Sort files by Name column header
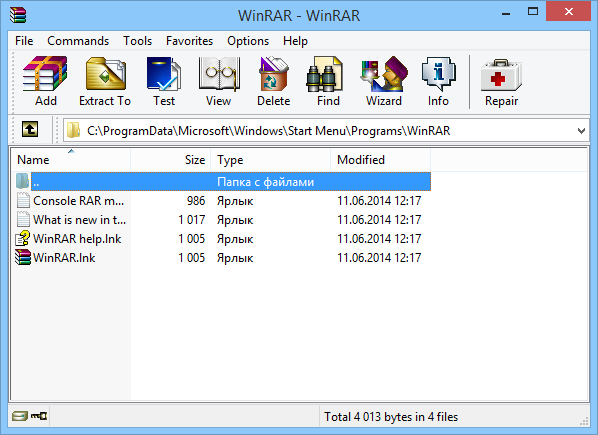Screen dimensions: 598x435 point(71,160)
